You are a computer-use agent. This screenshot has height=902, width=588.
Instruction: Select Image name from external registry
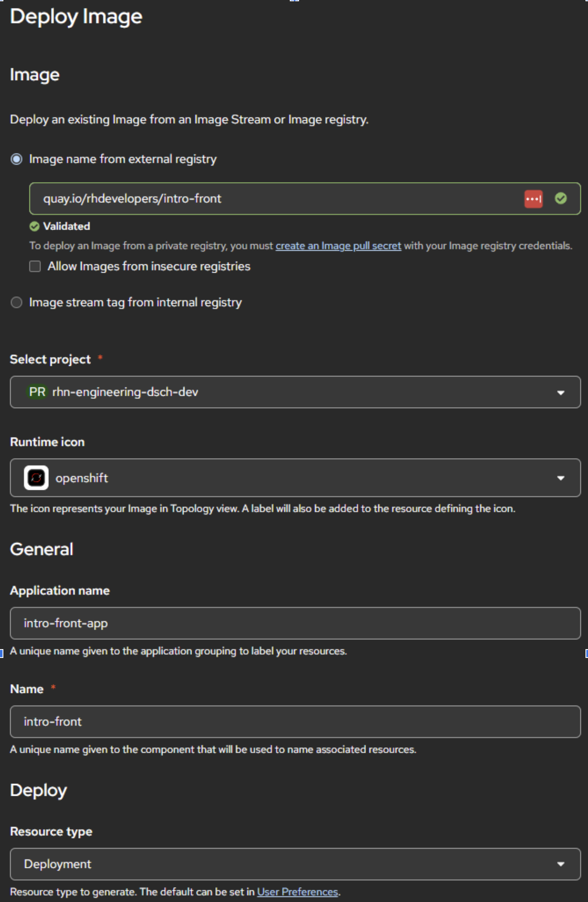tap(16, 159)
